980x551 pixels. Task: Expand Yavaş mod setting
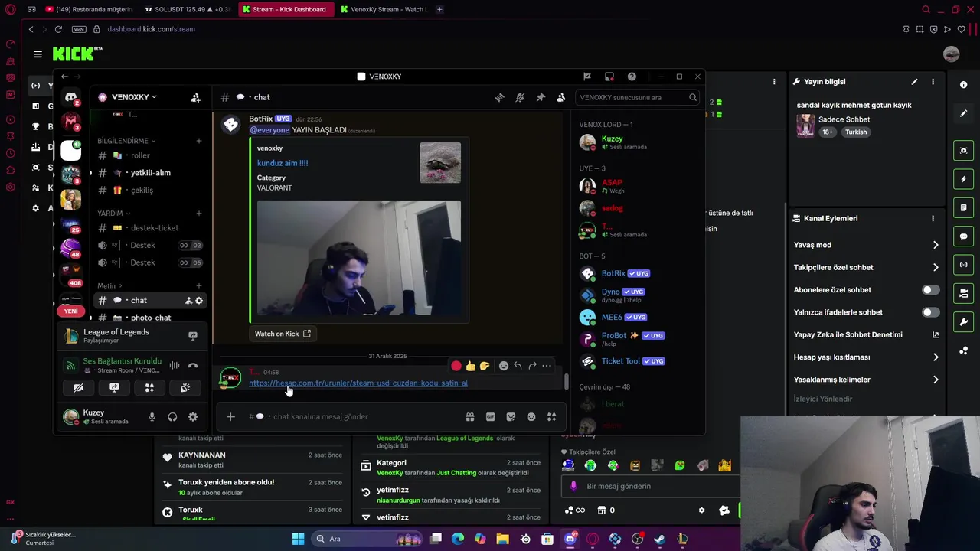click(867, 245)
